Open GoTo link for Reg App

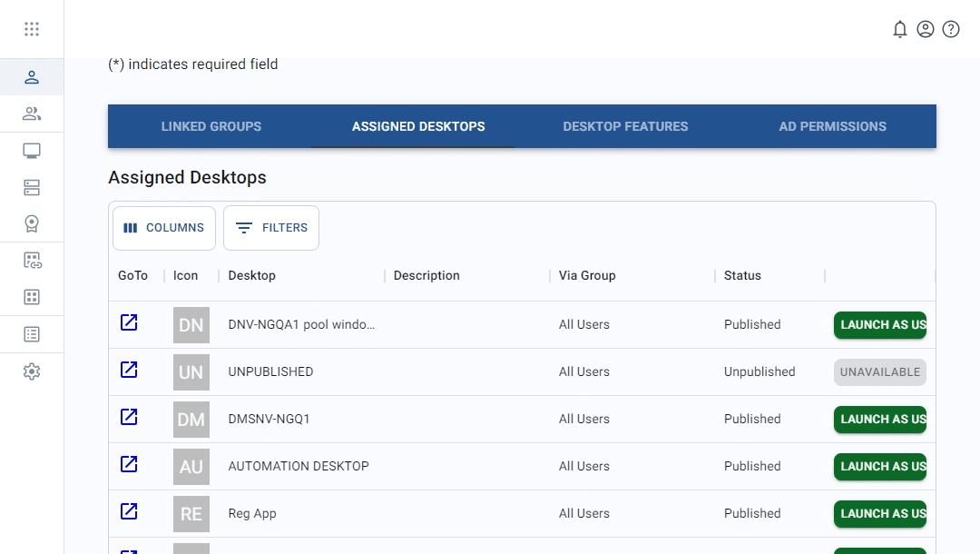pyautogui.click(x=129, y=511)
